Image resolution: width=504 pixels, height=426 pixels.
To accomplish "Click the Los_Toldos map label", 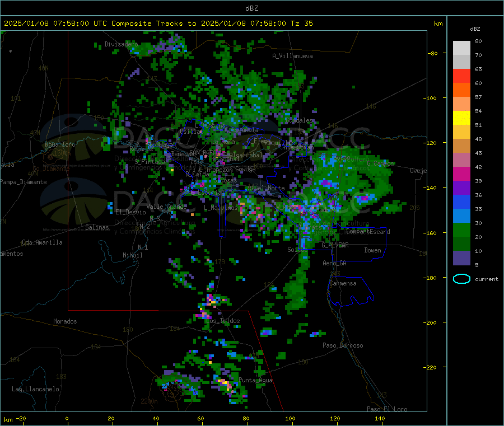I will [223, 321].
